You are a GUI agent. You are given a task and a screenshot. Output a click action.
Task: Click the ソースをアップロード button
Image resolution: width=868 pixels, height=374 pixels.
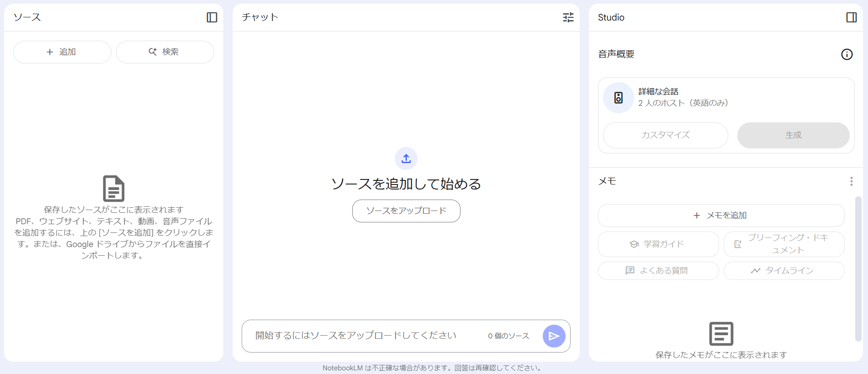coord(406,211)
